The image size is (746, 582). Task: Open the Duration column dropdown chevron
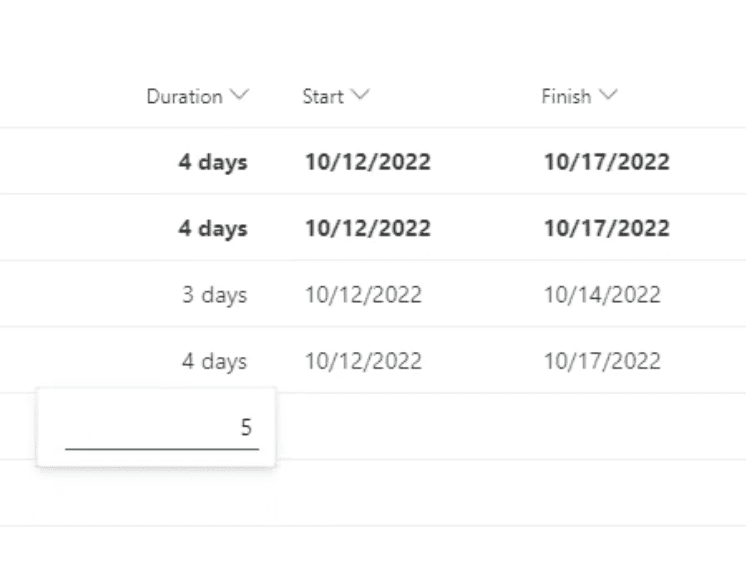point(239,95)
